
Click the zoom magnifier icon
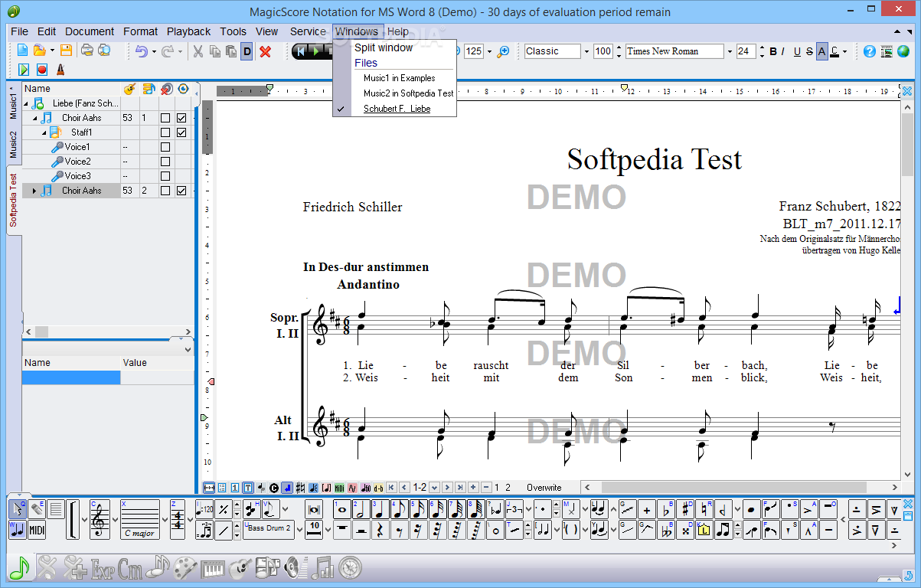click(503, 51)
